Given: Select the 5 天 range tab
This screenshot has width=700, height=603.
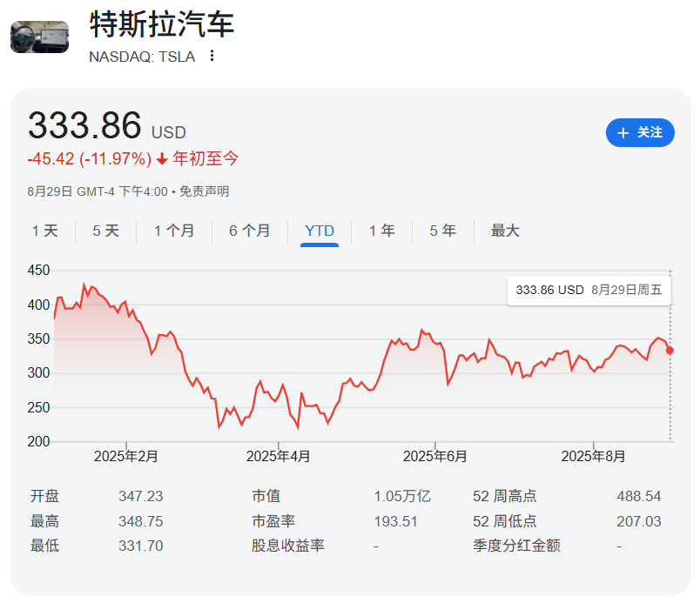Looking at the screenshot, I should point(105,231).
